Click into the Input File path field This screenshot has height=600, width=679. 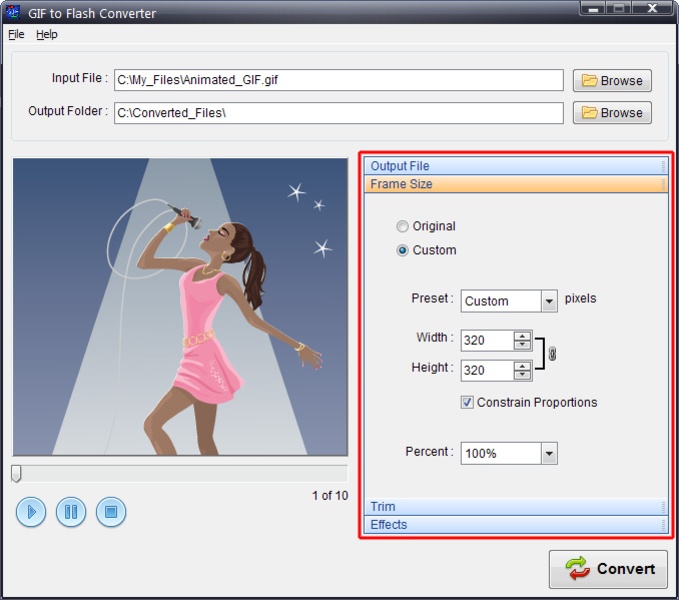(339, 80)
